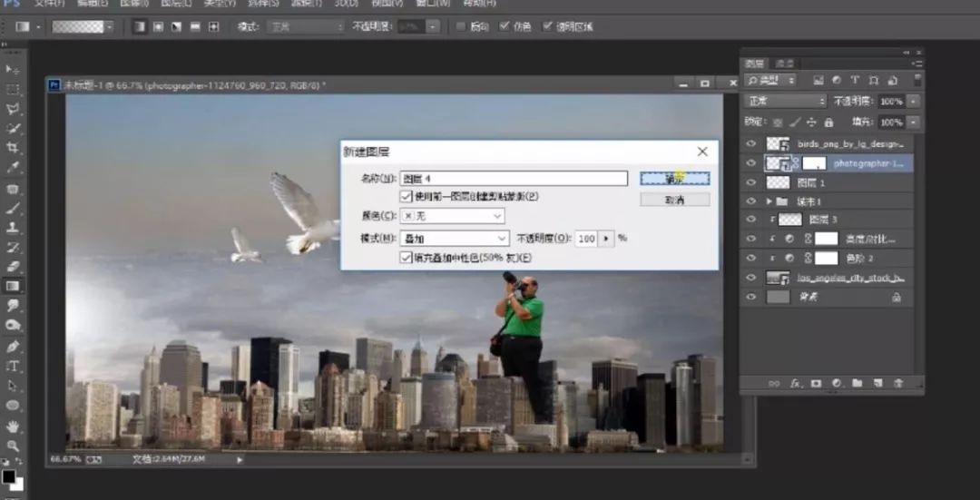
Task: Select the Horizontal Type tool
Action: coord(12,366)
